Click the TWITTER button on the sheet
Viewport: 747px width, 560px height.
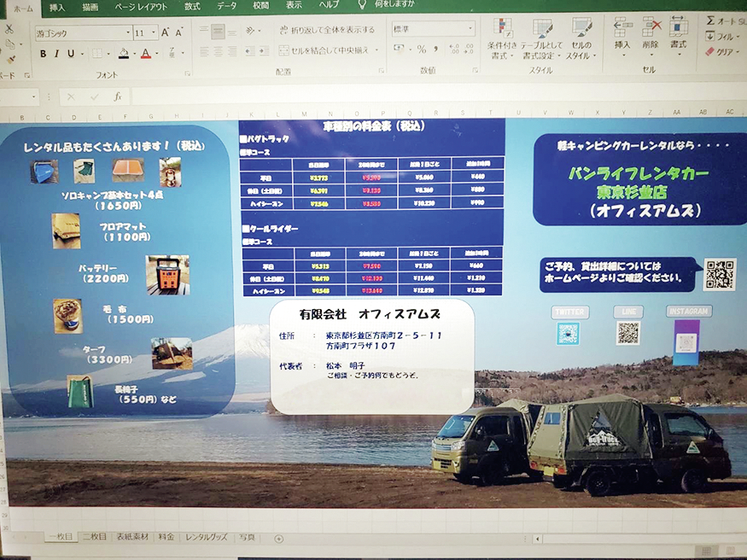pyautogui.click(x=569, y=312)
